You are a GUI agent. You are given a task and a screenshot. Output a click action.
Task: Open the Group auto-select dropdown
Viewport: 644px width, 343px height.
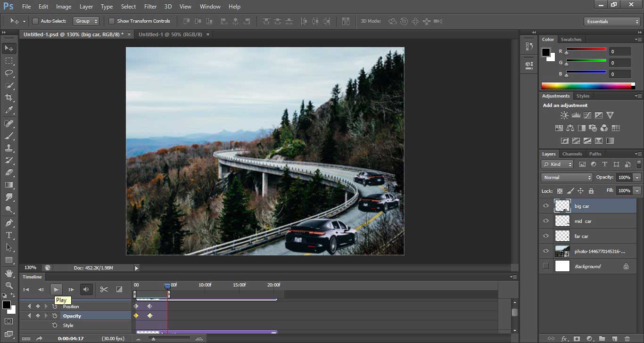pyautogui.click(x=86, y=21)
